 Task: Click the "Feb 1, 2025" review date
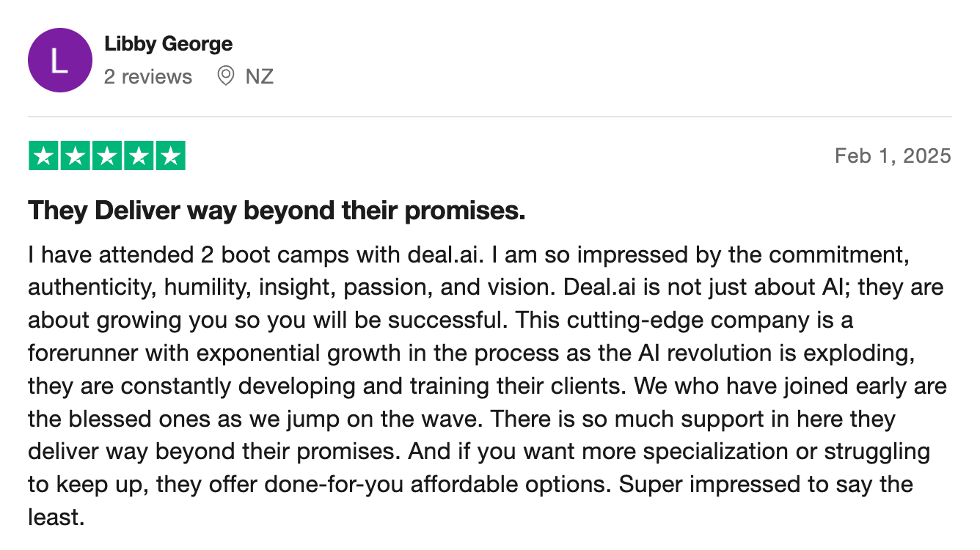(893, 155)
